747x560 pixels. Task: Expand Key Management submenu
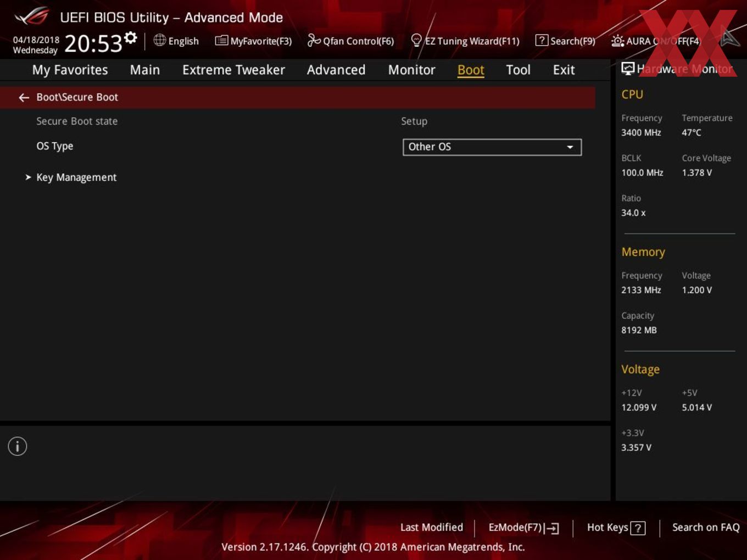click(76, 177)
